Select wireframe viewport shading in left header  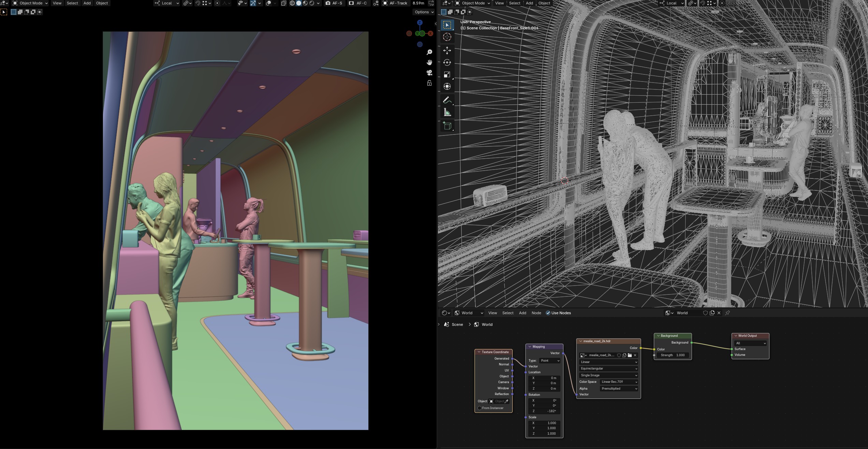[x=292, y=3]
